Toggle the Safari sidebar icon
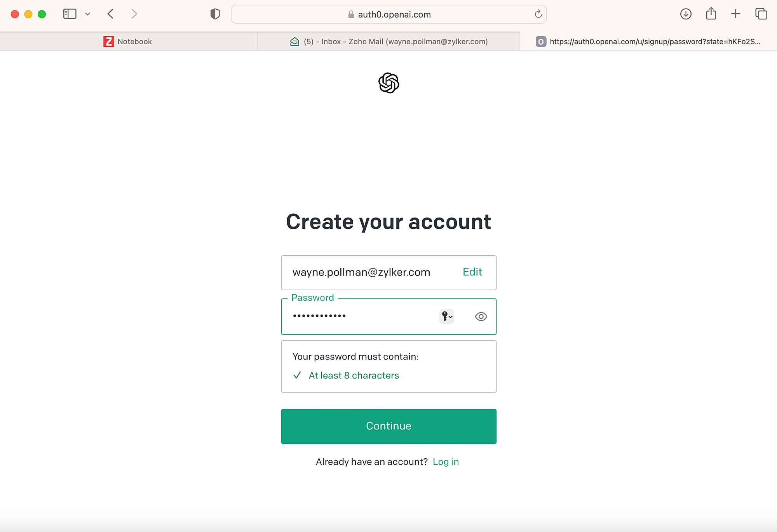777x532 pixels. pyautogui.click(x=70, y=14)
